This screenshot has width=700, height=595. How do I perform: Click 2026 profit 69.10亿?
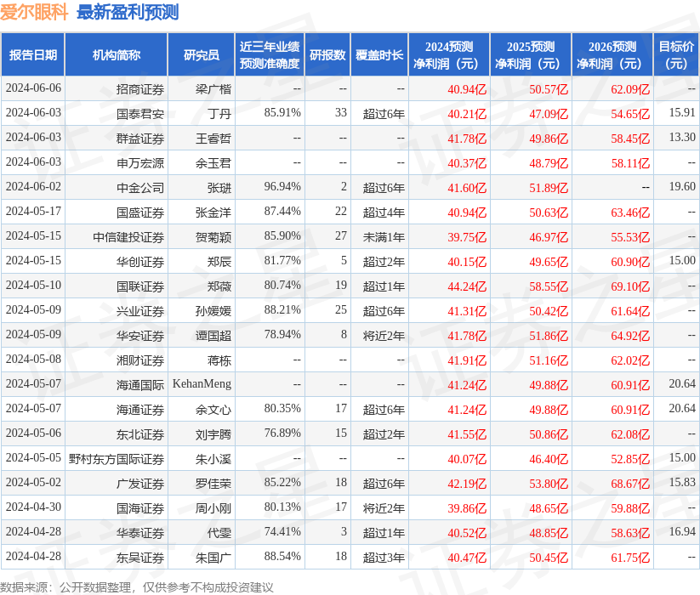630,286
